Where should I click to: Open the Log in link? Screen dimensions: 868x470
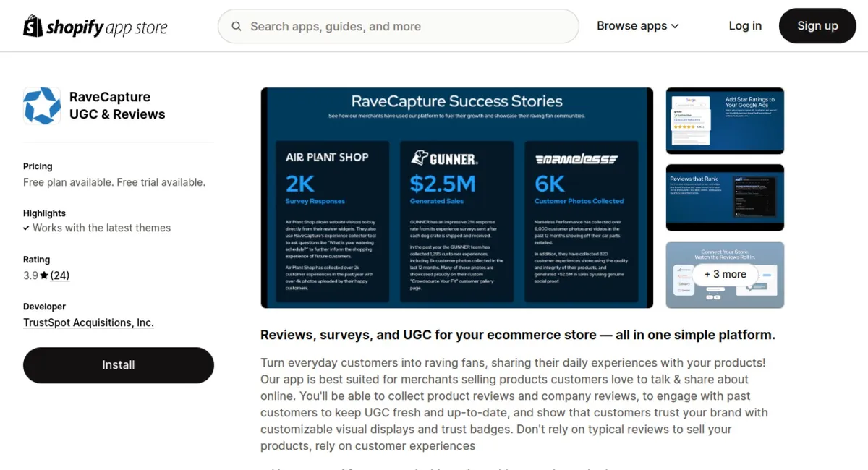[x=745, y=26]
